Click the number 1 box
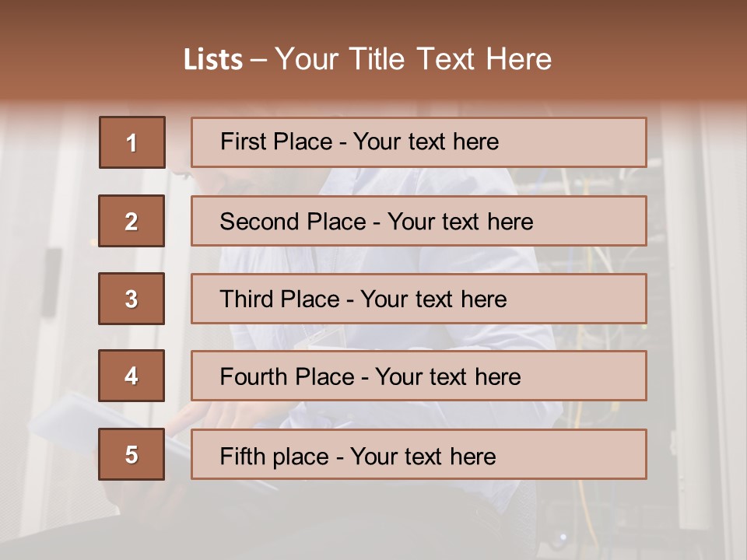Viewport: 747px width, 560px height. (x=132, y=142)
